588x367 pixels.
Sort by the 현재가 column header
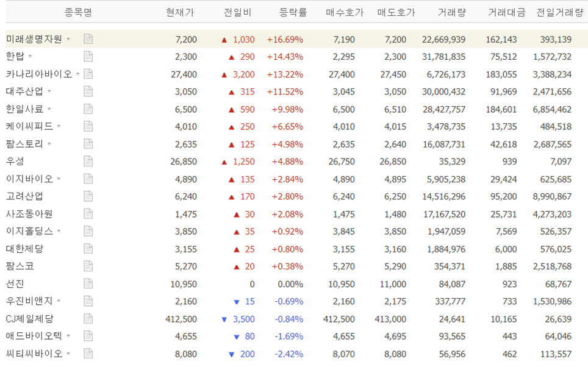180,12
